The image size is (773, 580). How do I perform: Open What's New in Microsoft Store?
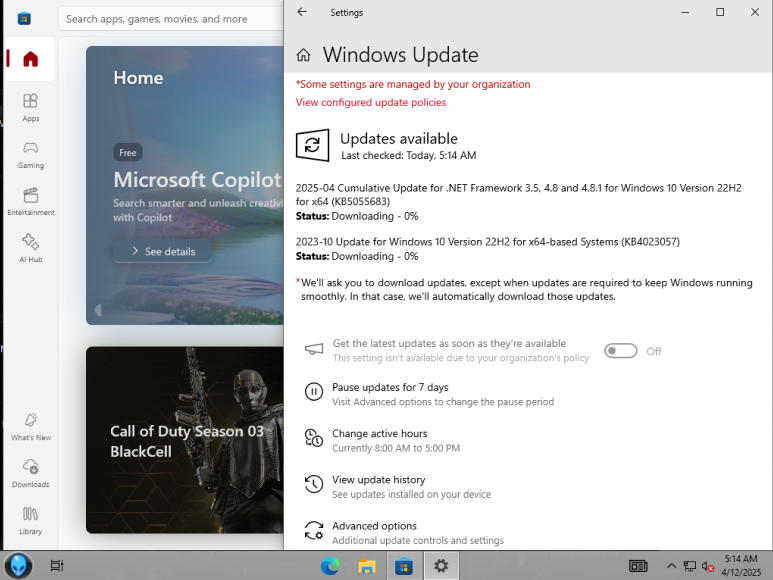coord(30,427)
